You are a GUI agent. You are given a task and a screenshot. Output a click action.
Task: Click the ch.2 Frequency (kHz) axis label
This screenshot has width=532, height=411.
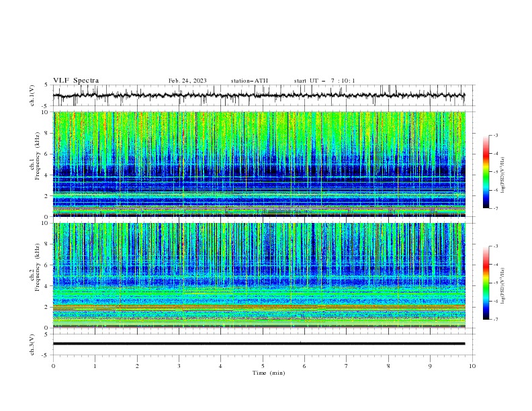[x=35, y=267]
